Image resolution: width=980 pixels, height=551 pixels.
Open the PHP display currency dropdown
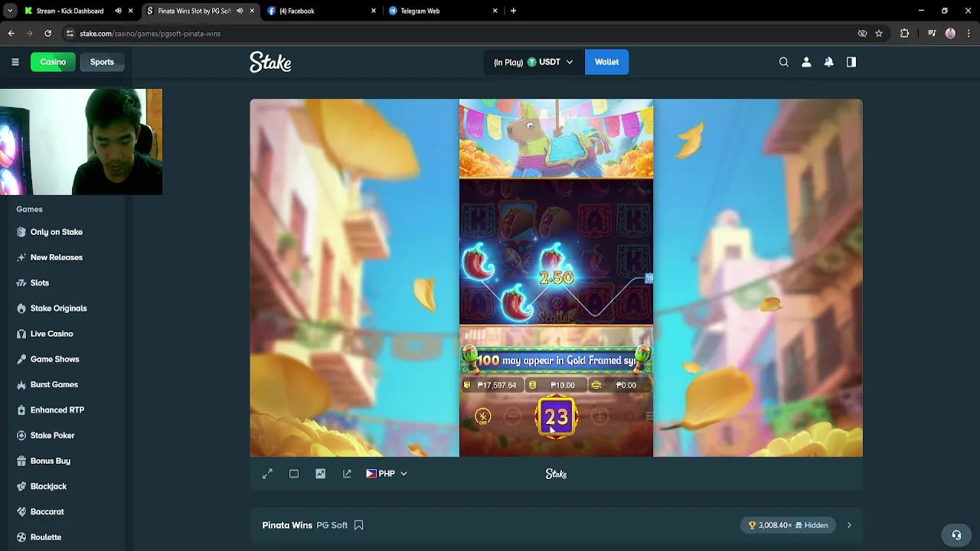387,474
